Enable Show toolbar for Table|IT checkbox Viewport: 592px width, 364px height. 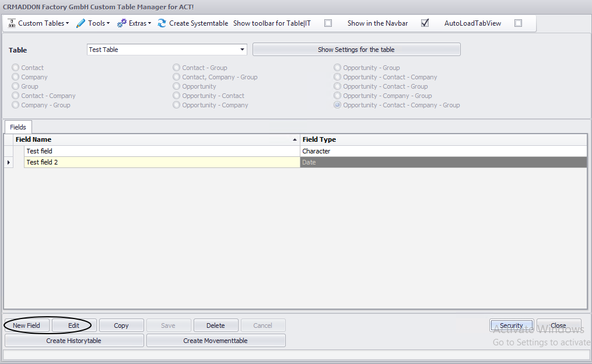(x=328, y=23)
